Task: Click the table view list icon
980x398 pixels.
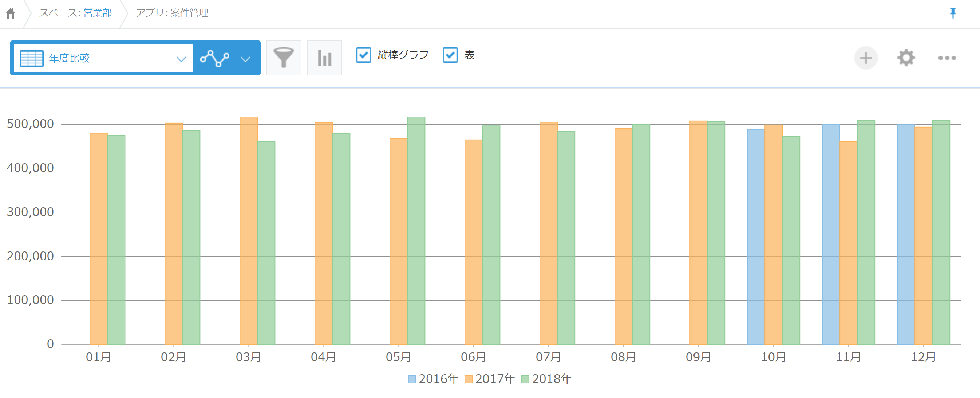Action: pyautogui.click(x=31, y=58)
